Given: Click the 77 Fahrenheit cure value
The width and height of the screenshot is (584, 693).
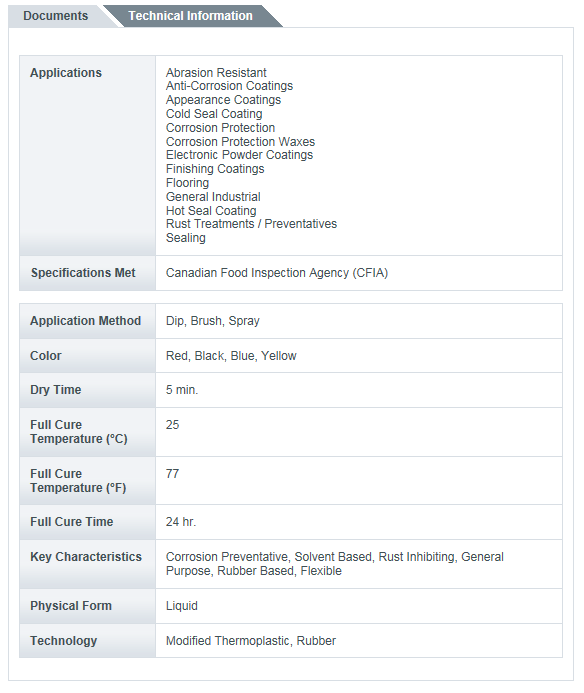Looking at the screenshot, I should click(x=172, y=474).
